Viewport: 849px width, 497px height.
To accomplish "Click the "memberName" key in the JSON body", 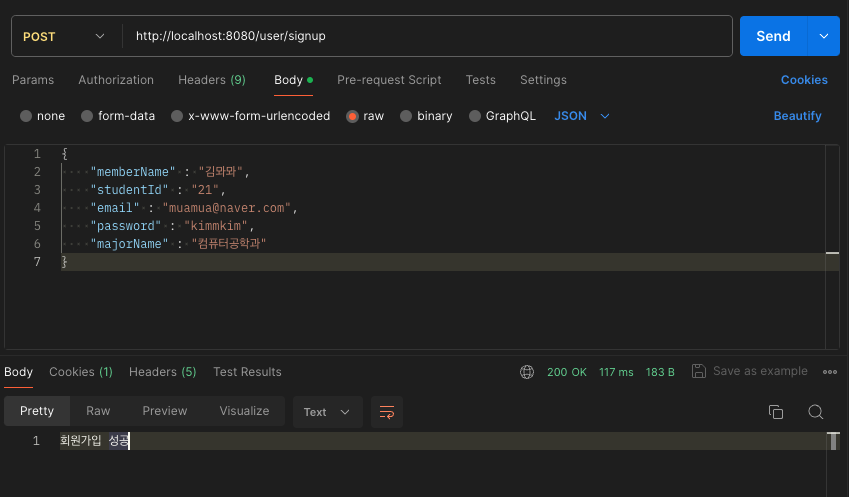I will click(x=133, y=172).
